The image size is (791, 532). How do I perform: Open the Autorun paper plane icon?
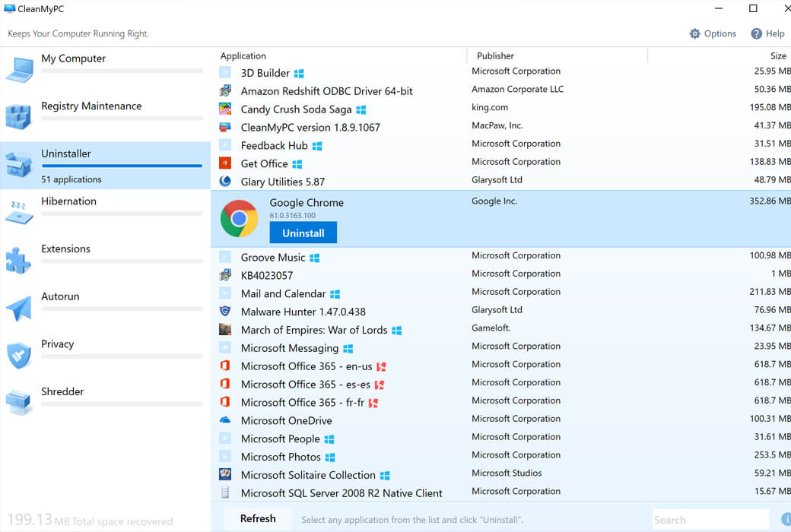point(19,308)
